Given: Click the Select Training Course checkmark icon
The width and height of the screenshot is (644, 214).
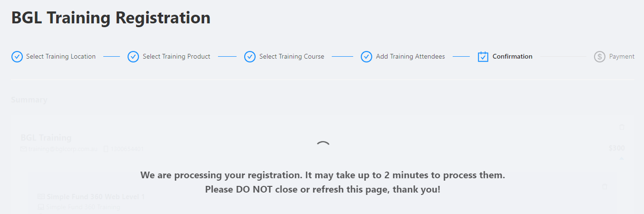Looking at the screenshot, I should pos(250,57).
